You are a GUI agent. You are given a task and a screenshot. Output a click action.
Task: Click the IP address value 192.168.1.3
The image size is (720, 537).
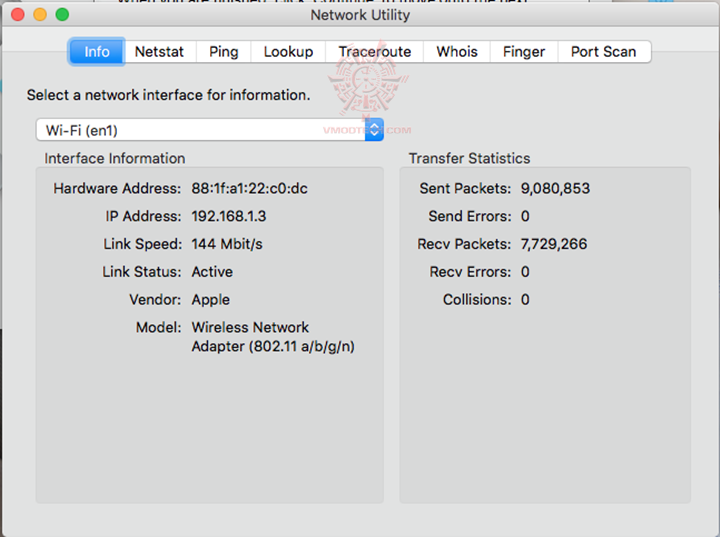coord(229,216)
